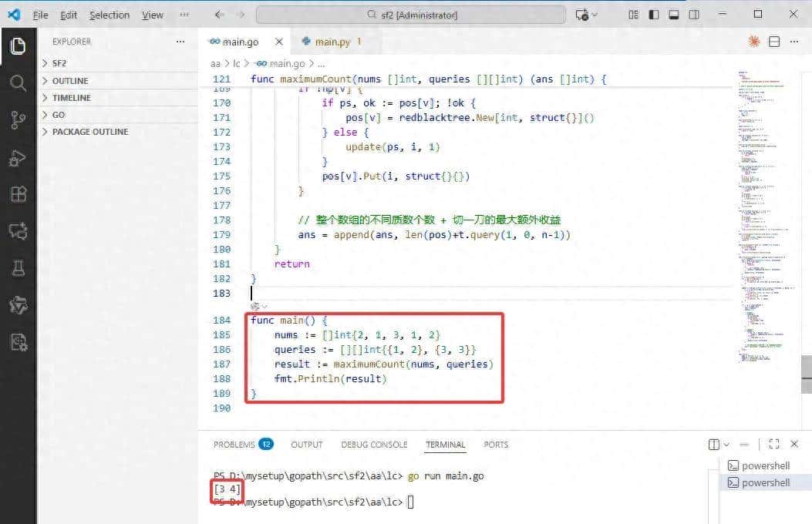Screen dimensions: 812x524
Task: Expand the OUTLINE section
Action: [x=69, y=81]
